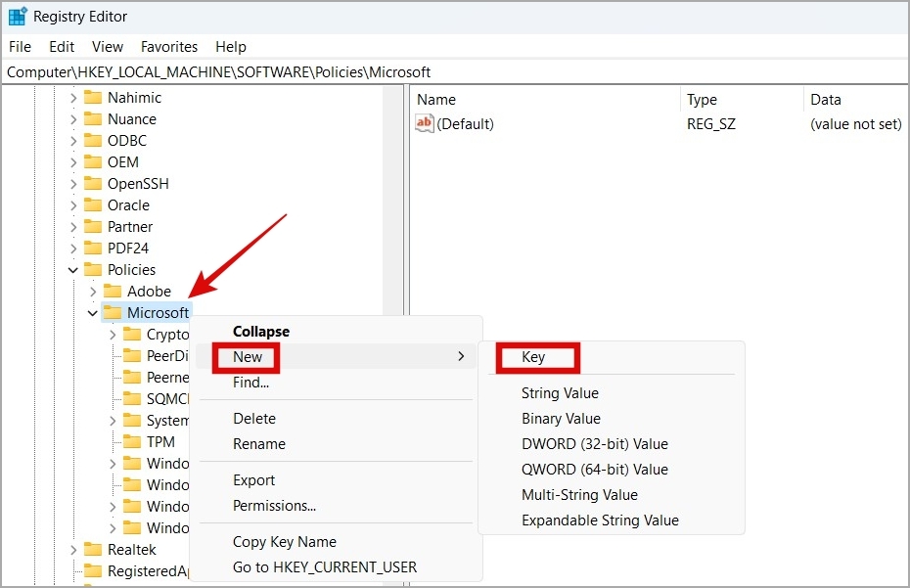Click the SQMClient folder icon

pos(132,398)
